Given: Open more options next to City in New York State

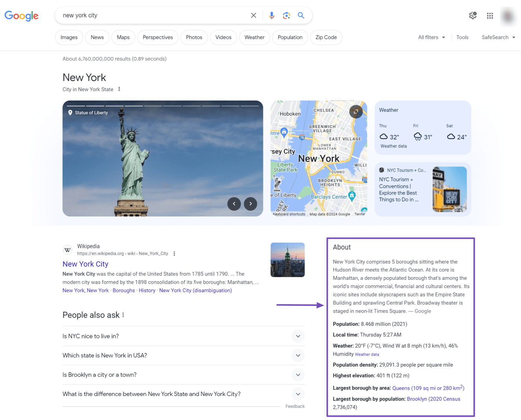Looking at the screenshot, I should (x=119, y=89).
